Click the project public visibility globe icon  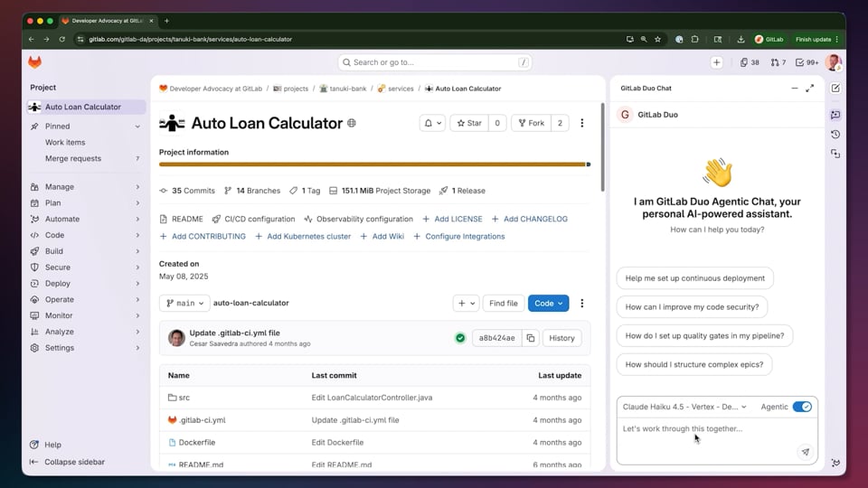coord(352,124)
